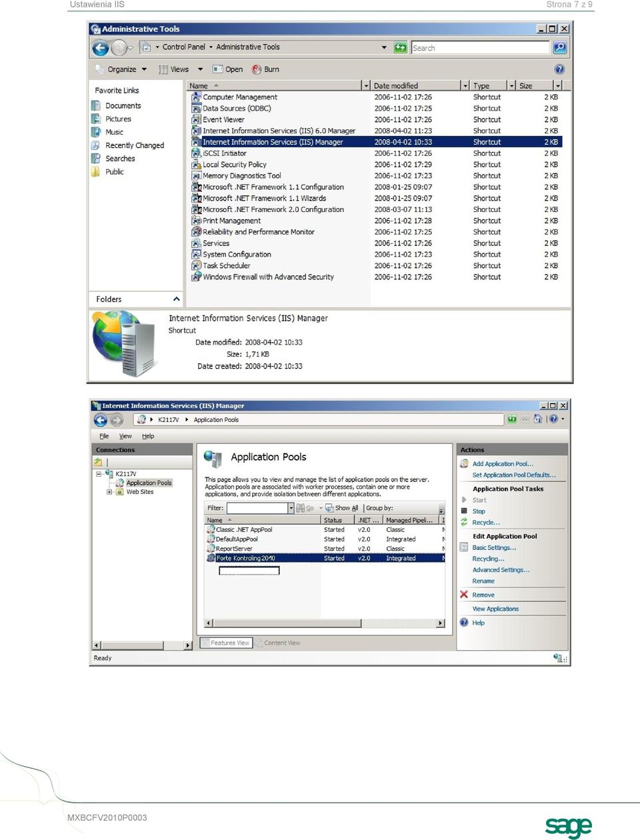Open the Date modified column filter dropdown
This screenshot has width=640, height=840.
click(465, 86)
